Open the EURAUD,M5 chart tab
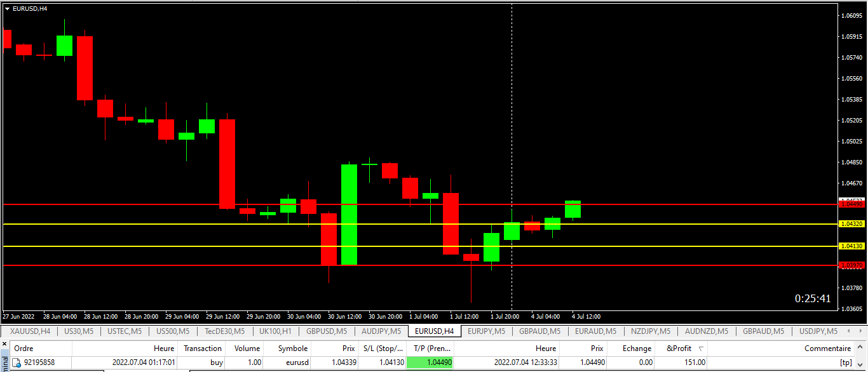Viewport: 868px width, 372px height. 595,331
